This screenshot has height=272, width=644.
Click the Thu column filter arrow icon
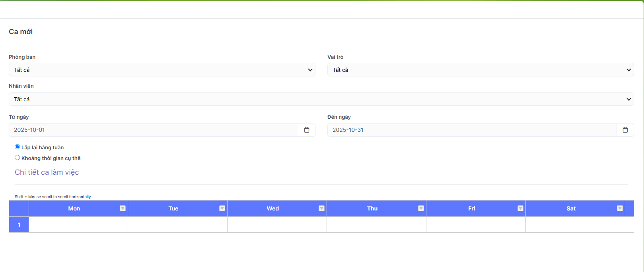coord(421,208)
